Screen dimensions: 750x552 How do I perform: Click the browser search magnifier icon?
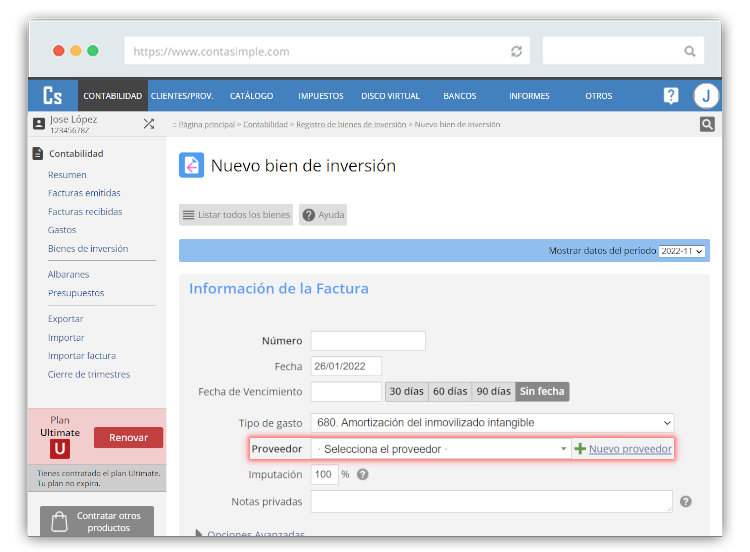tap(689, 51)
